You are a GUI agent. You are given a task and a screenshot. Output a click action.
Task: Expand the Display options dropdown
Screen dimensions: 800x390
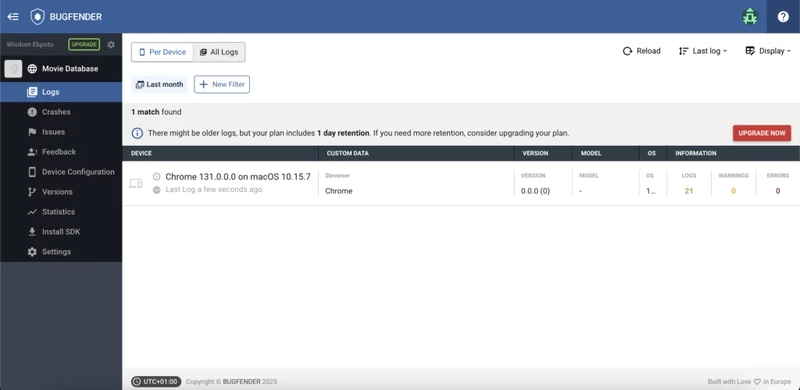coord(768,51)
